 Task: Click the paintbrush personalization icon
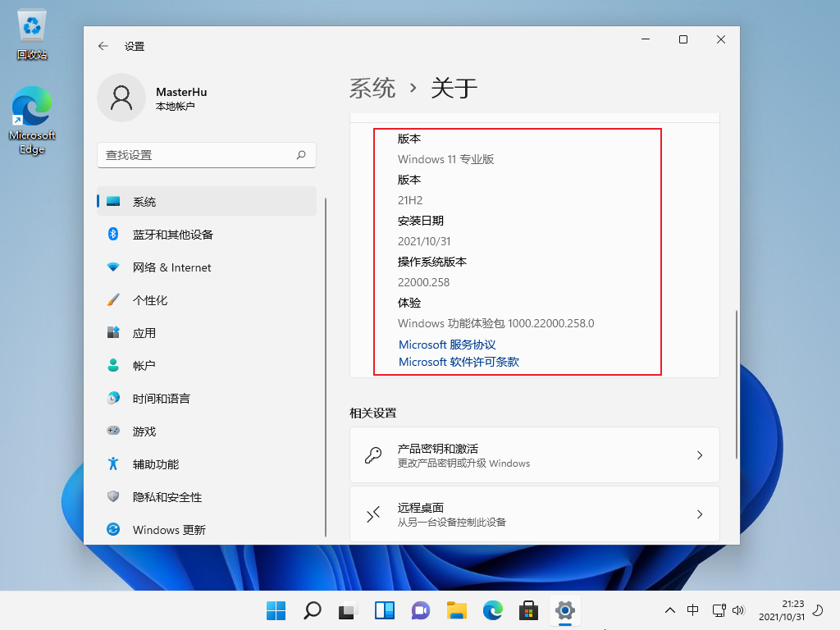113,300
